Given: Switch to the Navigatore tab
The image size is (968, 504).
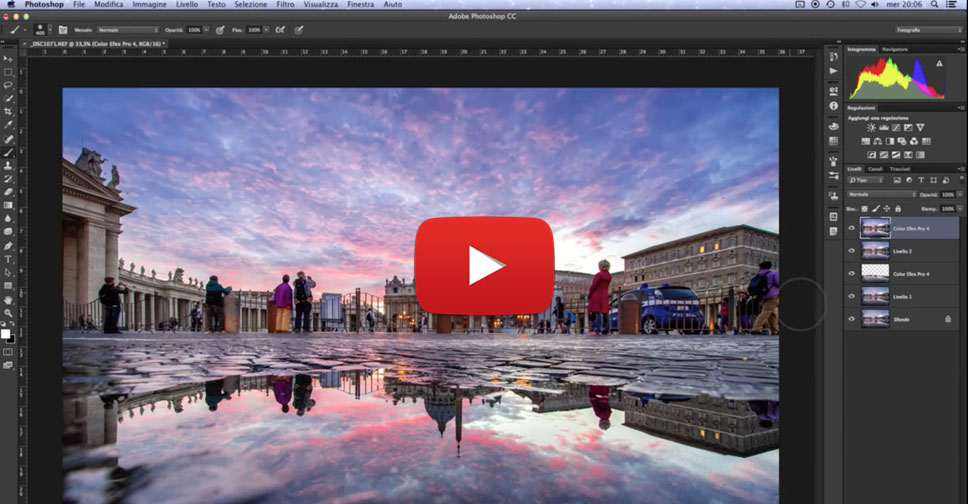Looking at the screenshot, I should 895,49.
